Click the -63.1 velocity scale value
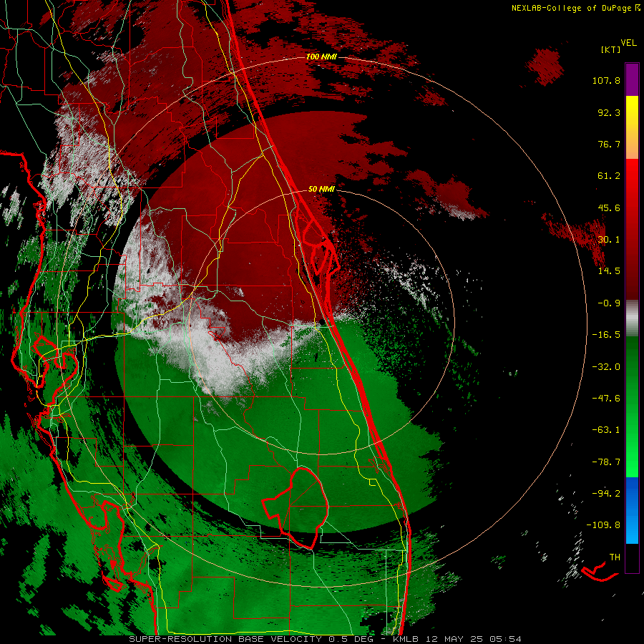644x644 pixels. [x=606, y=430]
